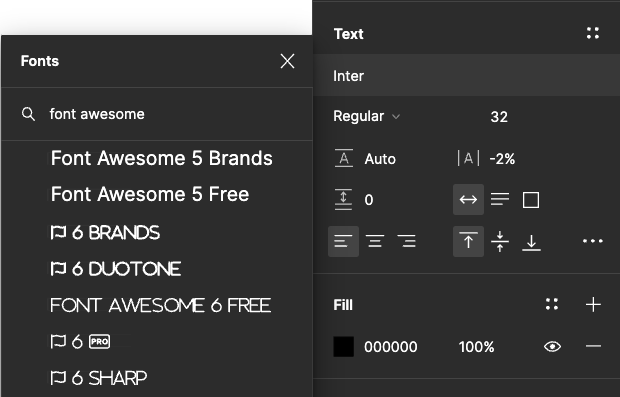Click the letter spacing icon

click(468, 159)
